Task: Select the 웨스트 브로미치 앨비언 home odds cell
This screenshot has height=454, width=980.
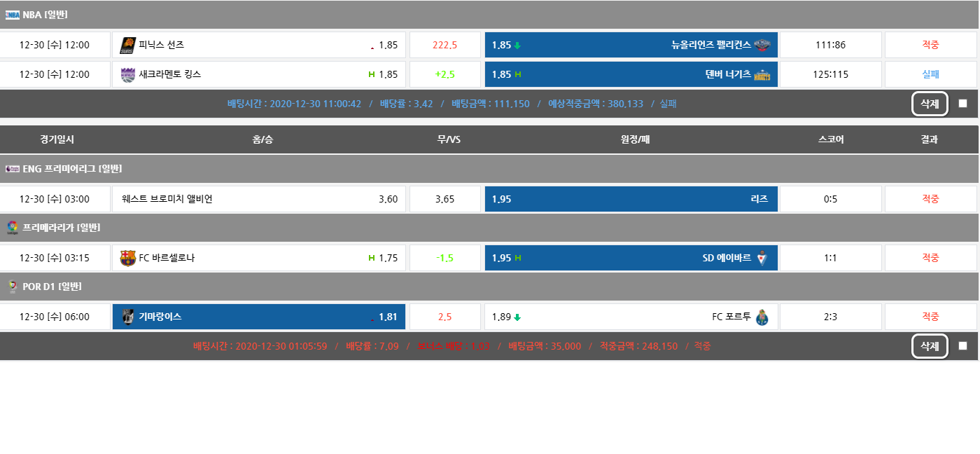Action: (x=259, y=199)
